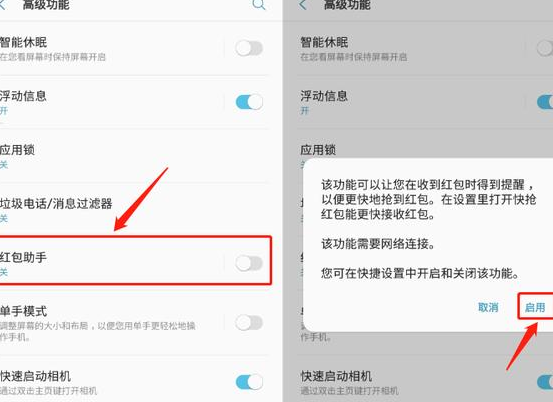Open 应用锁 setting on left panel
The image size is (553, 402).
[134, 156]
